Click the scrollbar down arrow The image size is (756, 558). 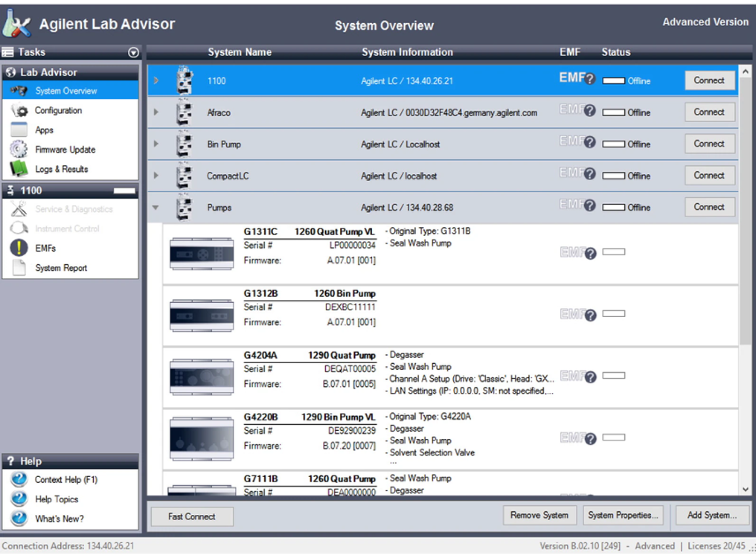point(746,490)
